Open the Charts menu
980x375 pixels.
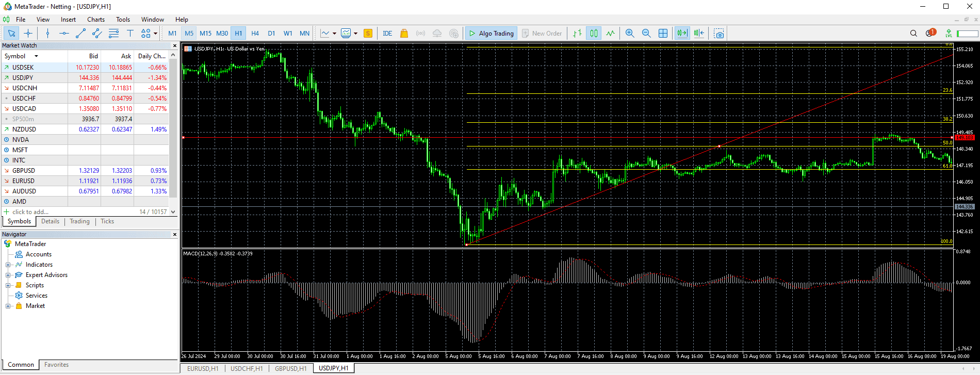point(96,20)
